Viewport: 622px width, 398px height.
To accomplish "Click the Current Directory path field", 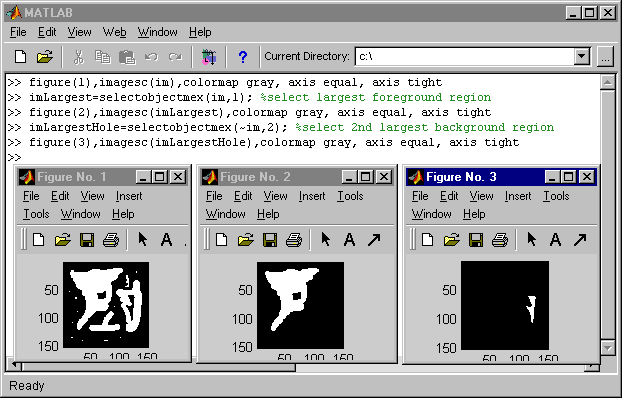I will pyautogui.click(x=465, y=56).
